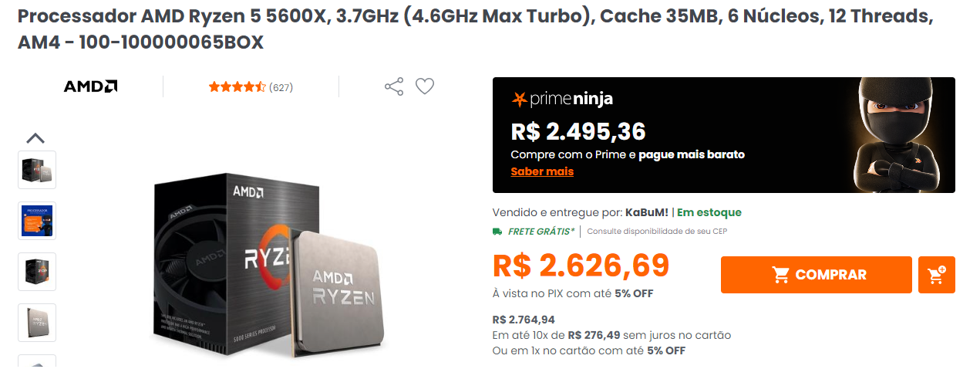Image resolution: width=980 pixels, height=369 pixels.
Task: Click the Prime price R$ 2.495,36
Action: (578, 132)
